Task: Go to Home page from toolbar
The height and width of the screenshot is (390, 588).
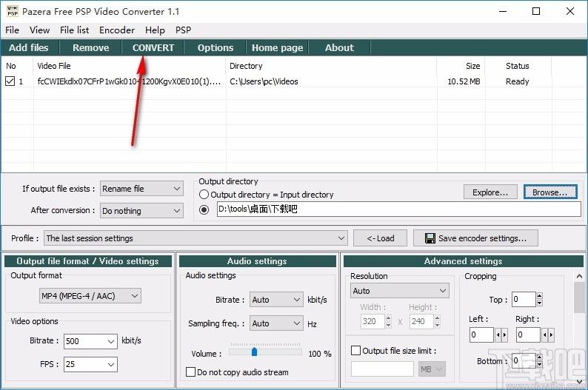Action: coord(277,47)
